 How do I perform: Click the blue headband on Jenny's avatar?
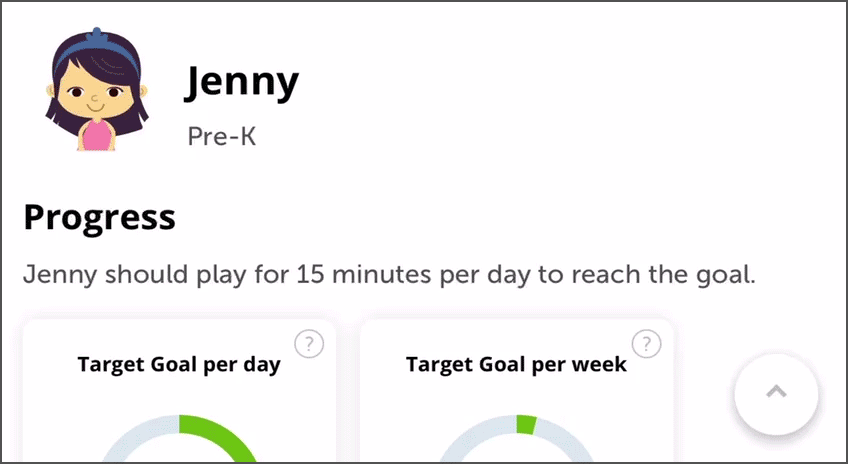[97, 49]
